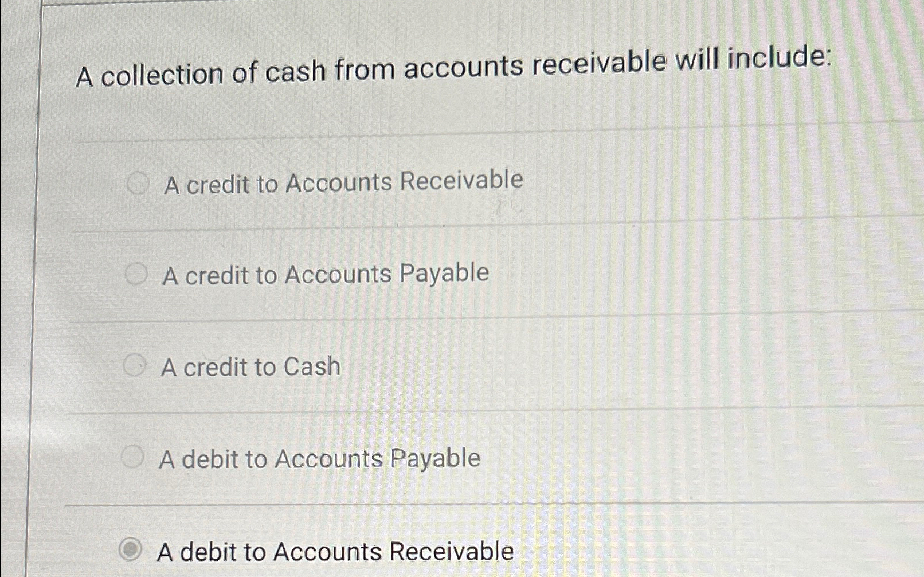Click the 'A debit to Accounts Receivable' answer text
The image size is (924, 577).
click(x=335, y=551)
